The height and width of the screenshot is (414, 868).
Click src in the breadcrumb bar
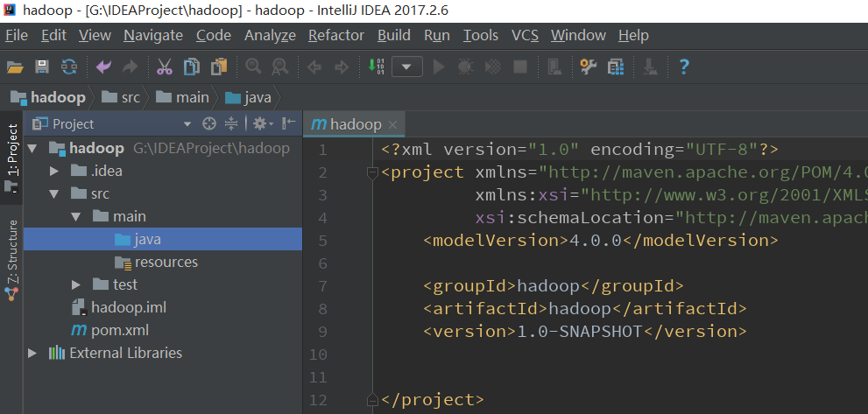[121, 98]
